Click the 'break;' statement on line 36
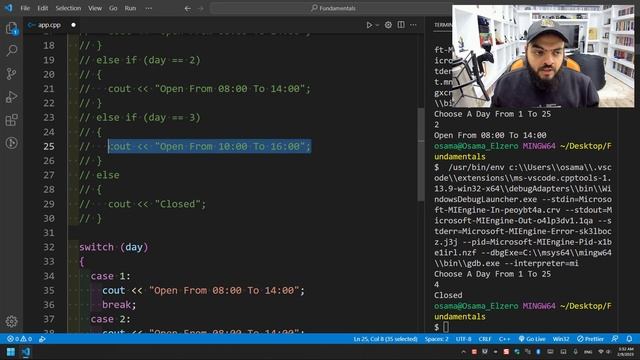Screen dimensions: 640x360 pos(119,304)
